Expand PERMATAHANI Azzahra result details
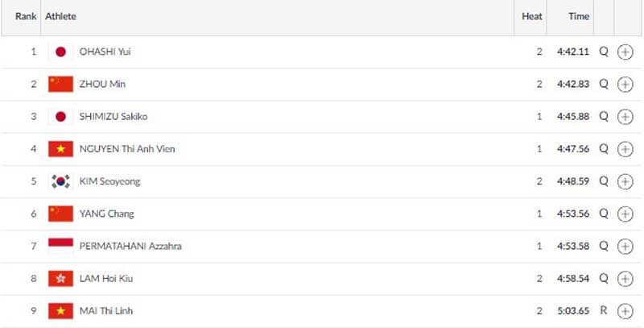 pyautogui.click(x=625, y=246)
